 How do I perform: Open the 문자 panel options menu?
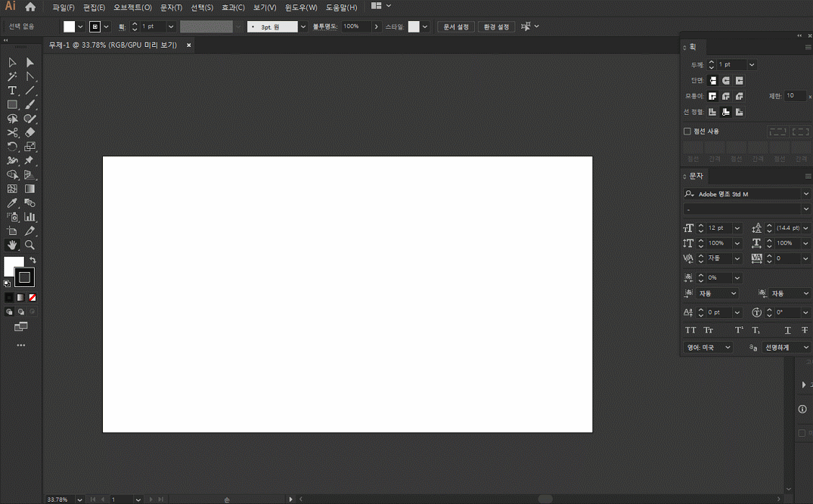808,176
